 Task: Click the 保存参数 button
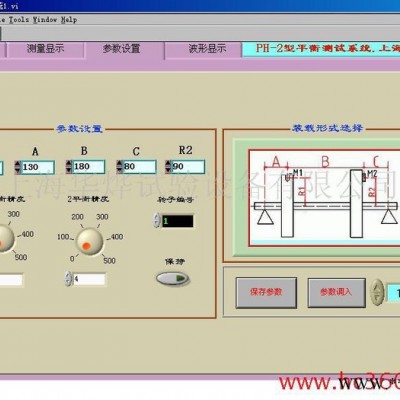tap(266, 292)
